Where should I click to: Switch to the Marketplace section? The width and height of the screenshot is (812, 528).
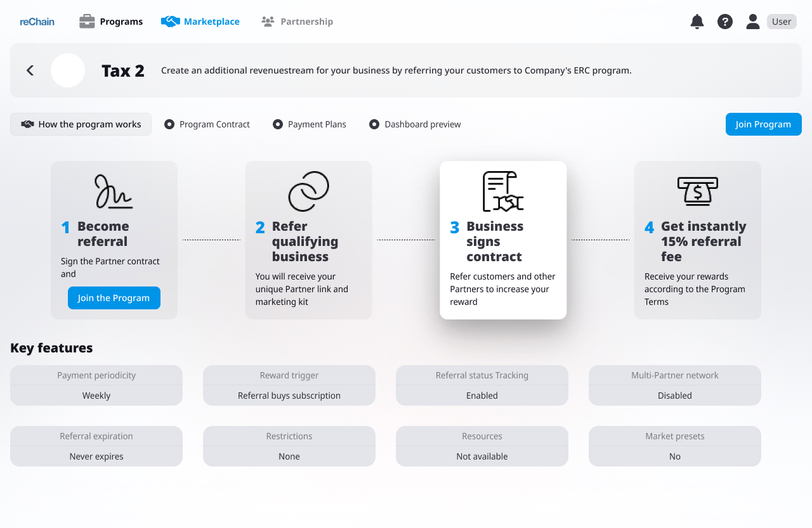pos(200,22)
